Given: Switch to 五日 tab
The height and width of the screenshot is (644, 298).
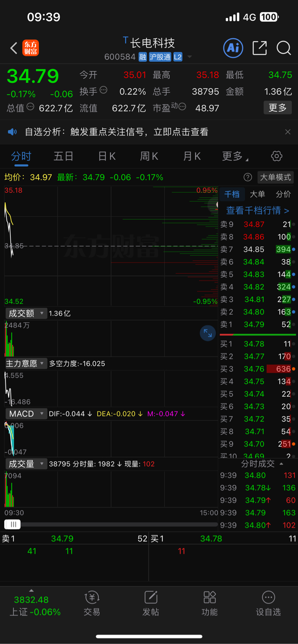Looking at the screenshot, I should [63, 156].
